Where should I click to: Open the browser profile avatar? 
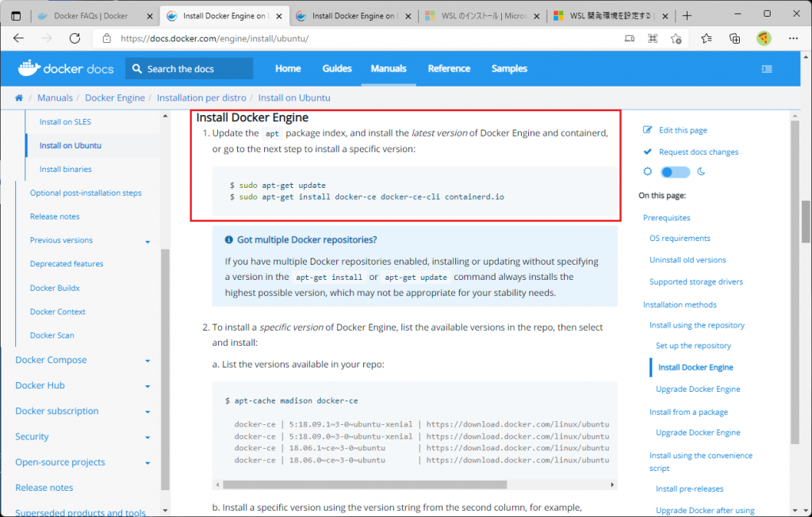pyautogui.click(x=764, y=38)
